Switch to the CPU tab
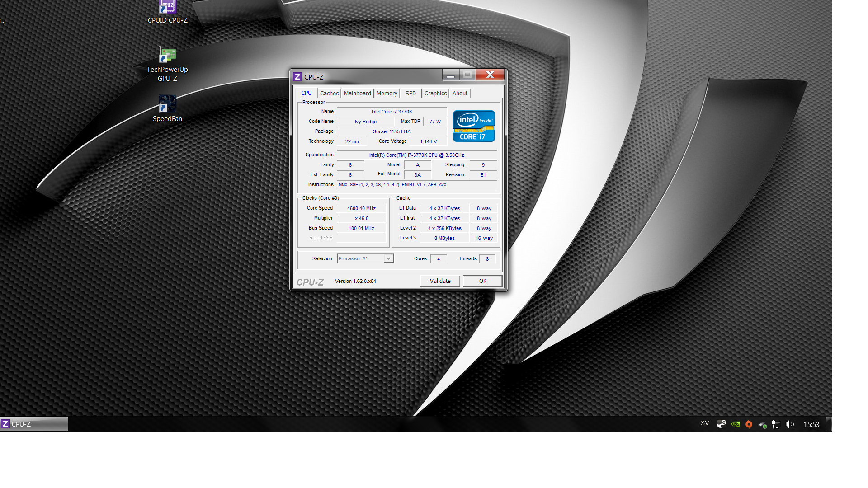Image resolution: width=868 pixels, height=488 pixels. click(307, 93)
